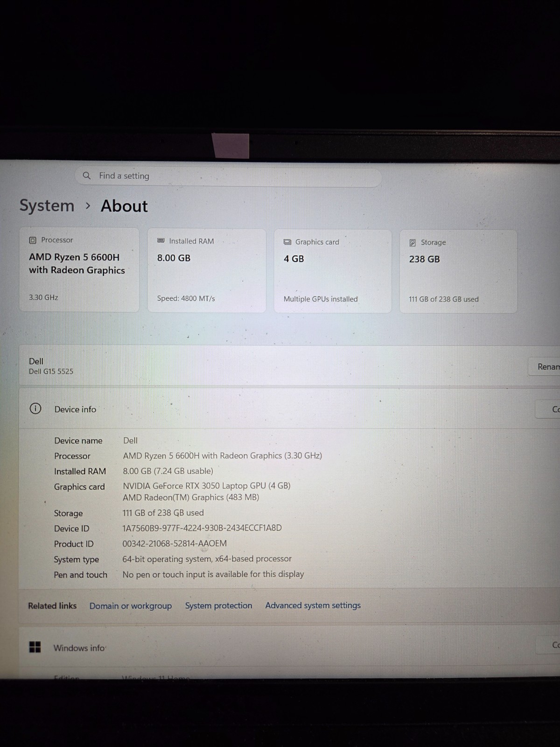
Task: Click the Storage drive icon
Action: pyautogui.click(x=413, y=243)
